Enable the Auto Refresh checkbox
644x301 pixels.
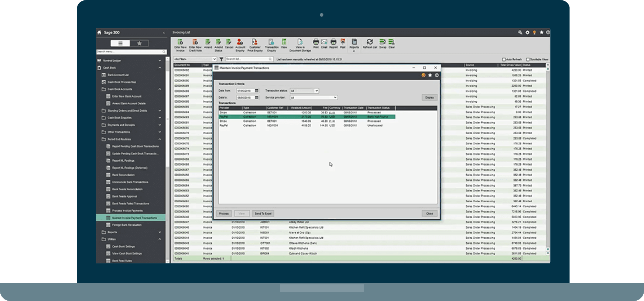point(504,59)
